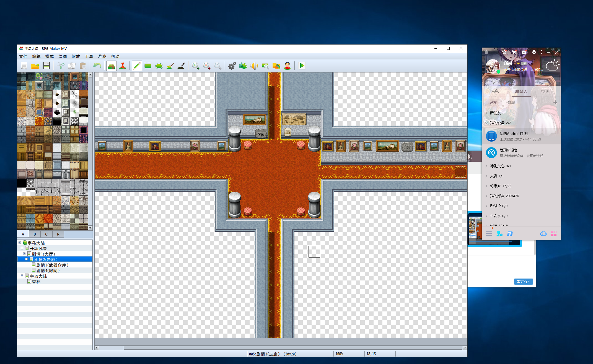Screen dimensions: 593x364
Task: Open the Character Generator icon
Action: 288,66
